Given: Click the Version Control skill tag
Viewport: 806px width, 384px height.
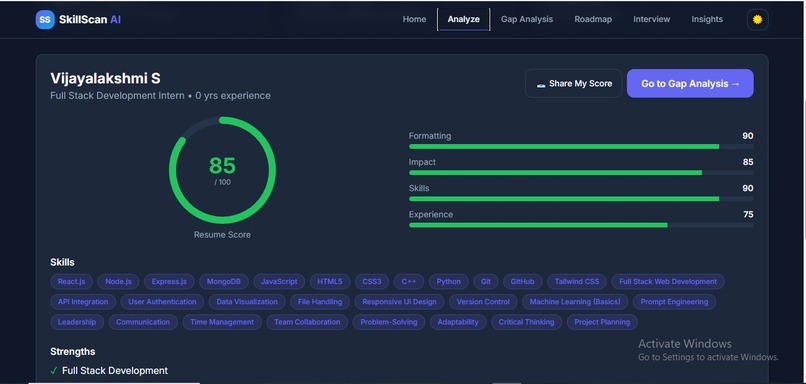Looking at the screenshot, I should 483,302.
